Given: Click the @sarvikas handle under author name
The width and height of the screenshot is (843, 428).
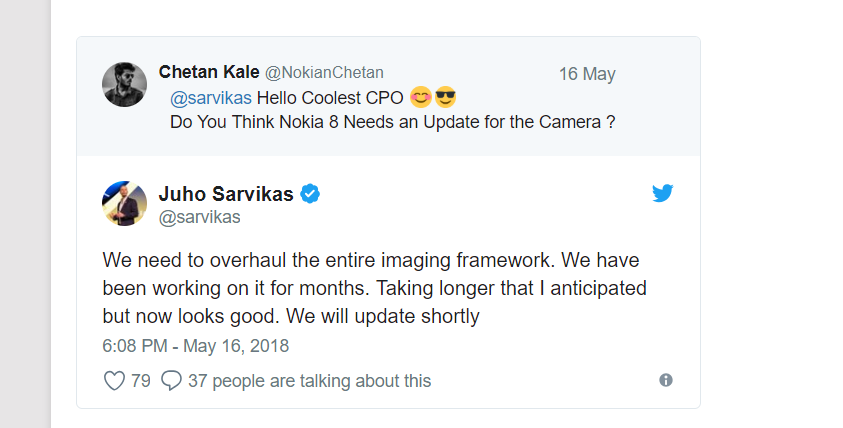Looking at the screenshot, I should pyautogui.click(x=199, y=217).
